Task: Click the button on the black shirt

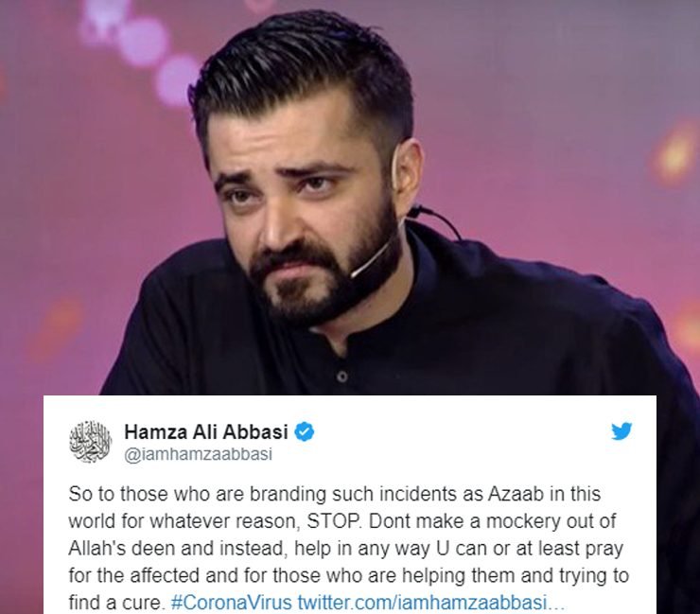Action: point(342,377)
